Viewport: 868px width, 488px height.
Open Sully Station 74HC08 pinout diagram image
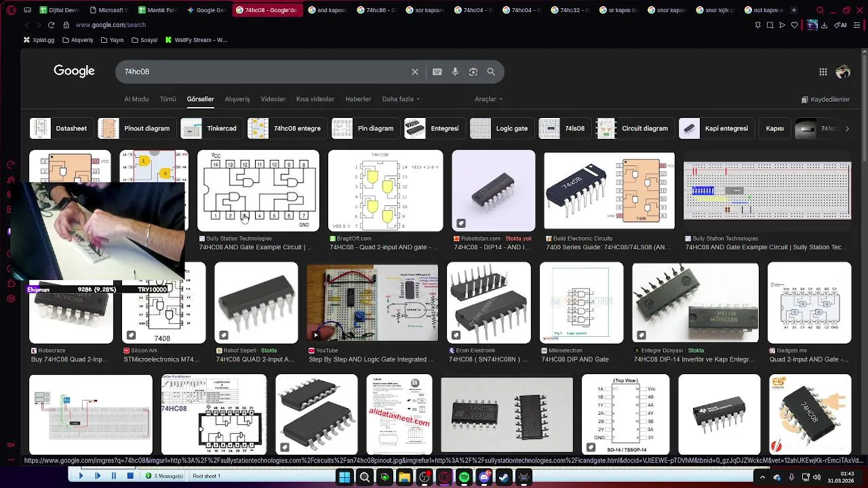click(258, 191)
